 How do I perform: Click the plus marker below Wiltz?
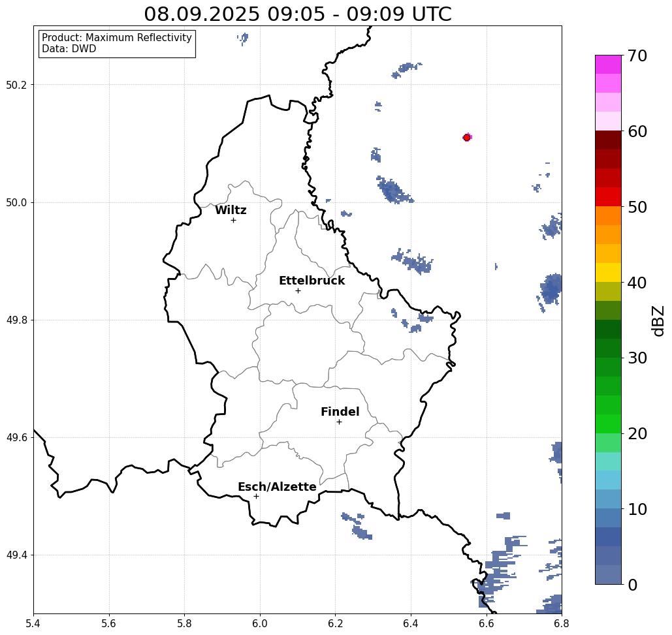tap(234, 220)
